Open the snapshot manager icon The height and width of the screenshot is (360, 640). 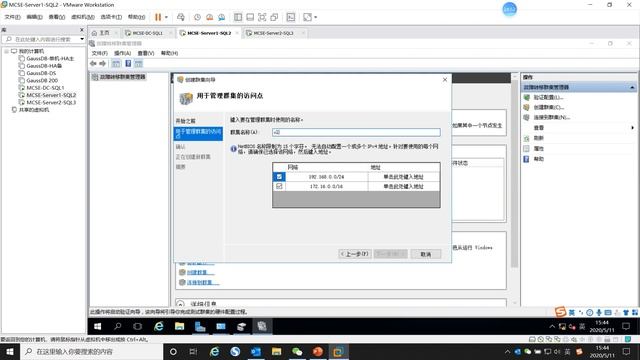(222, 17)
